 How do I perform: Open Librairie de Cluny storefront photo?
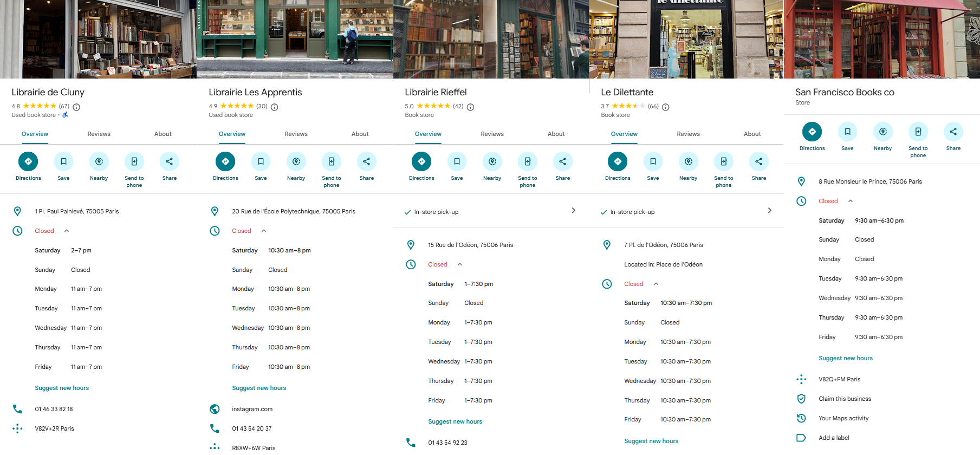98,39
